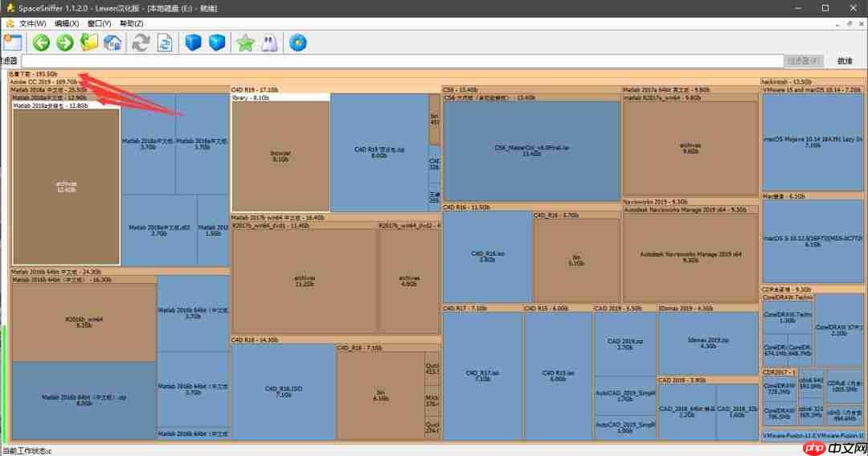The image size is (868, 456).
Task: Click the SpaceSniffer icon left of menu bar
Action: tap(10, 23)
